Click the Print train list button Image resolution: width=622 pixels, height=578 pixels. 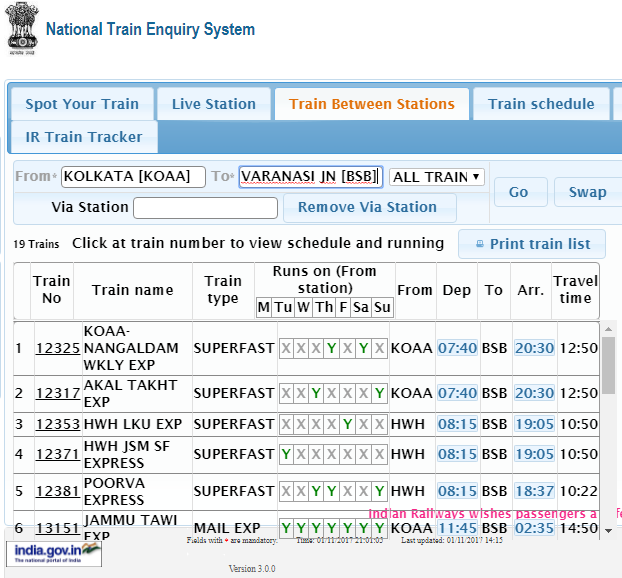click(x=532, y=244)
